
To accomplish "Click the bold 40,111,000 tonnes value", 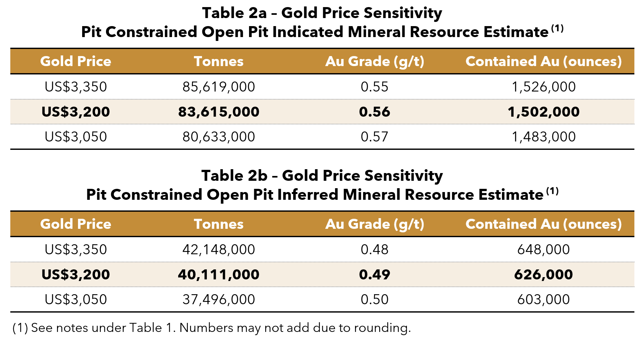I will [x=219, y=275].
